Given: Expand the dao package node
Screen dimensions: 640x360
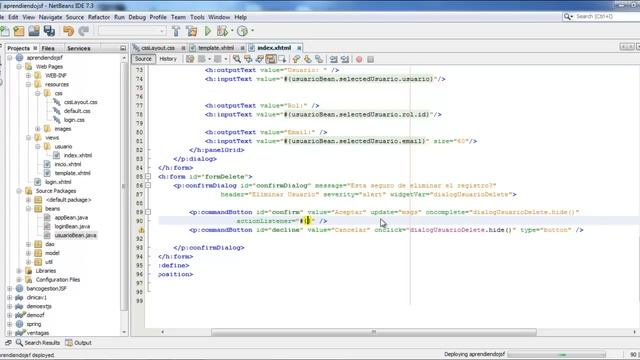Looking at the screenshot, I should (28, 244).
